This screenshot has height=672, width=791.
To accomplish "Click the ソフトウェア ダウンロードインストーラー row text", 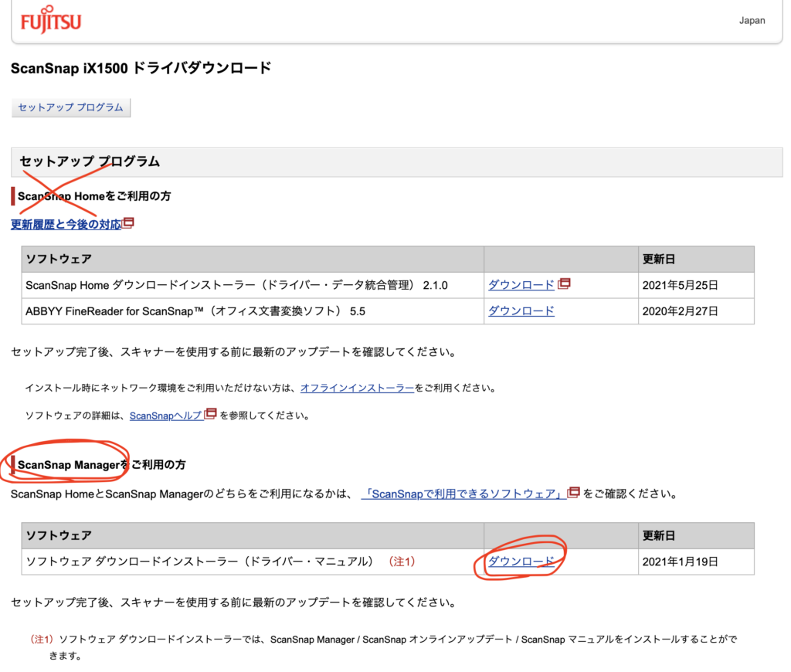I will coord(200,562).
